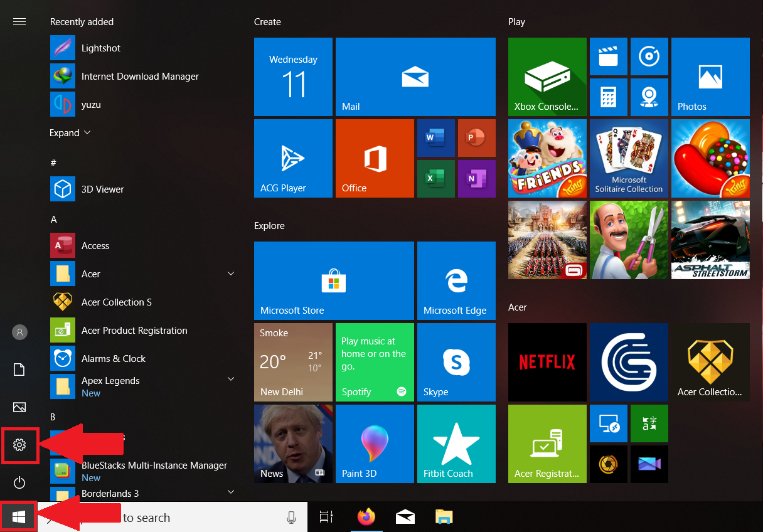Open the OneNote small tile
The width and height of the screenshot is (763, 532).
click(x=477, y=179)
